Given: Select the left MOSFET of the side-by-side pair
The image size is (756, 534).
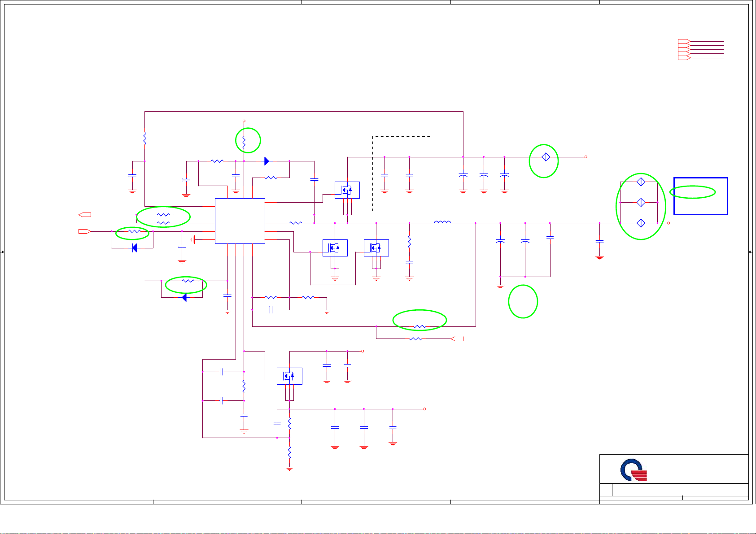Looking at the screenshot, I should tap(335, 248).
